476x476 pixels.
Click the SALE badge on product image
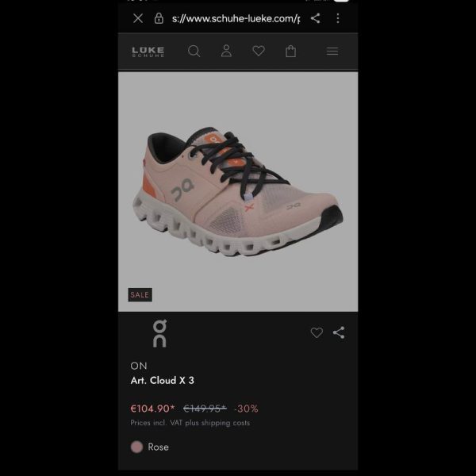click(140, 295)
